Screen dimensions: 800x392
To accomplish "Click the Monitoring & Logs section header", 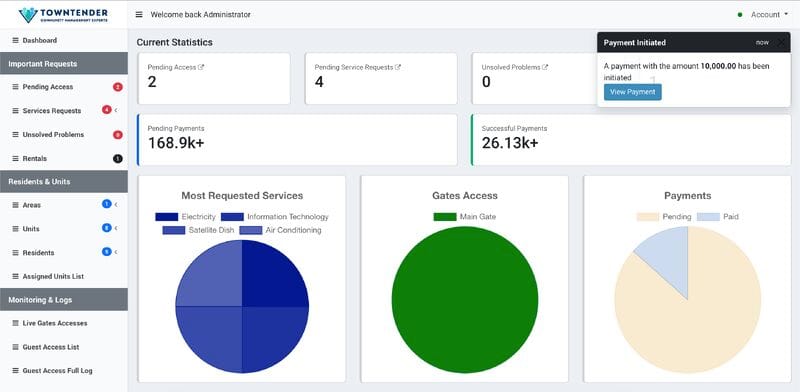I will (x=64, y=300).
